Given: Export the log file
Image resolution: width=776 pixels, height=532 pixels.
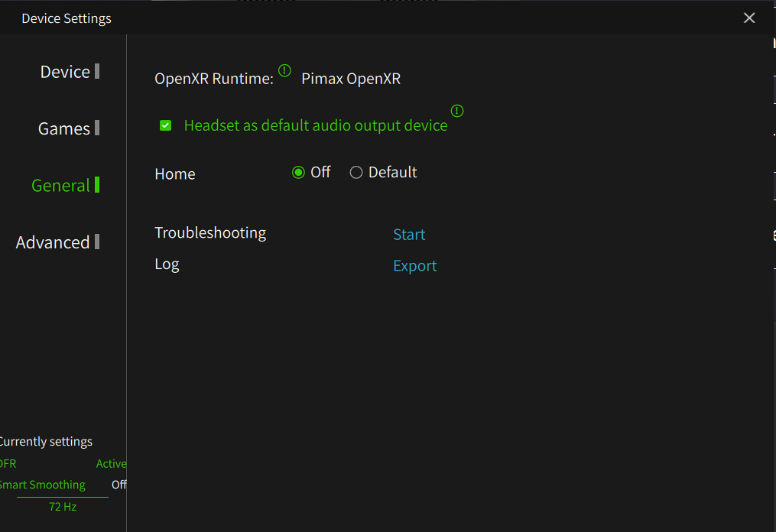Looking at the screenshot, I should click(x=415, y=266).
